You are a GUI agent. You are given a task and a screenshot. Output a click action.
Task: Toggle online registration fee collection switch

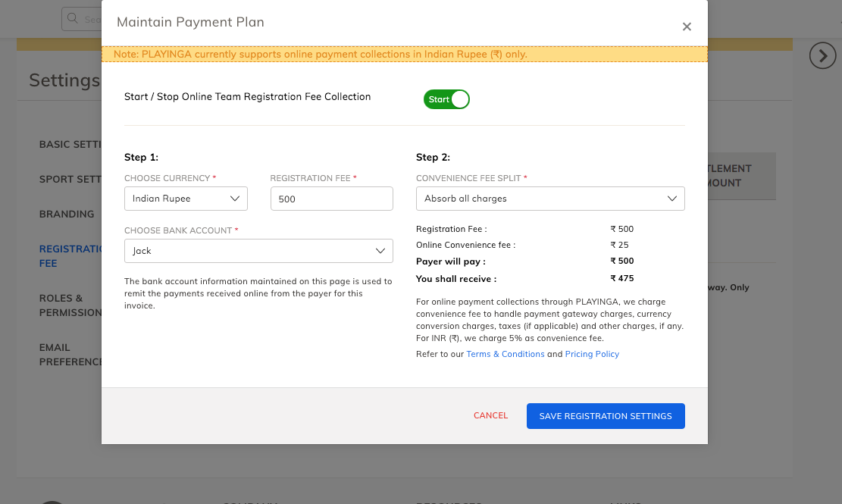(446, 99)
